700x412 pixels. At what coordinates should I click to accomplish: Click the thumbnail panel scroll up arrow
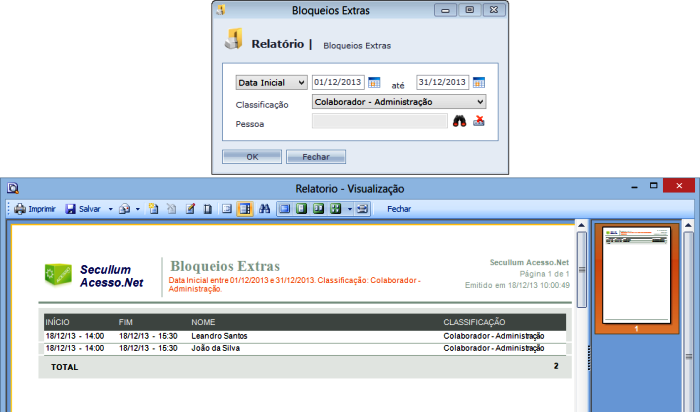tap(688, 225)
